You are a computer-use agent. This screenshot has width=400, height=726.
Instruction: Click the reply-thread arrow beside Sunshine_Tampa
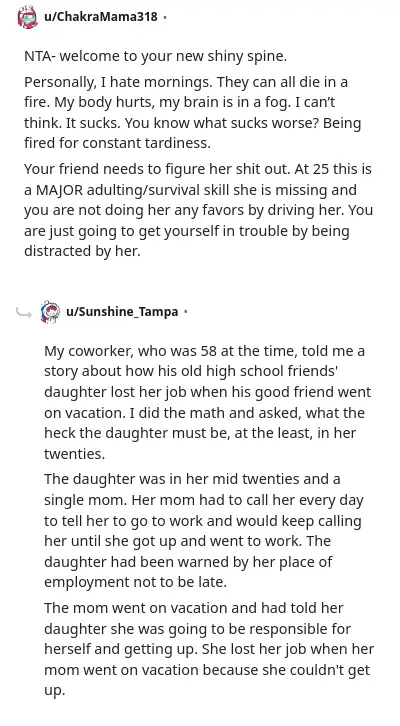tap(23, 313)
